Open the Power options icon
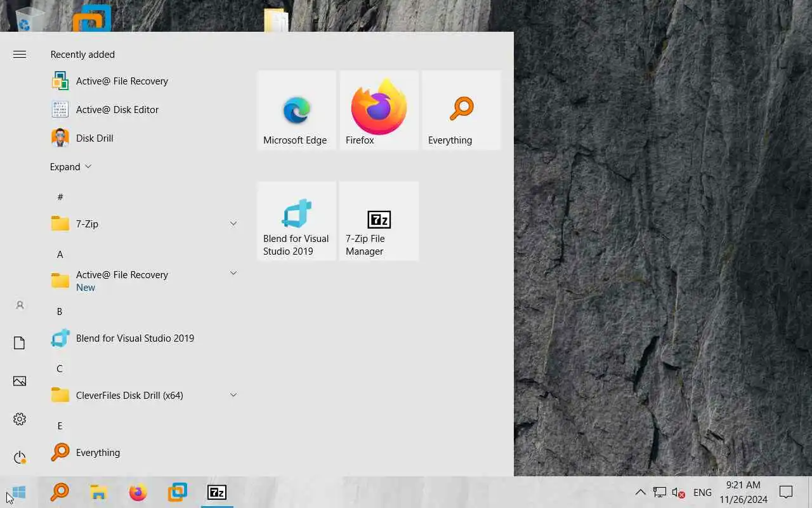 [x=20, y=457]
